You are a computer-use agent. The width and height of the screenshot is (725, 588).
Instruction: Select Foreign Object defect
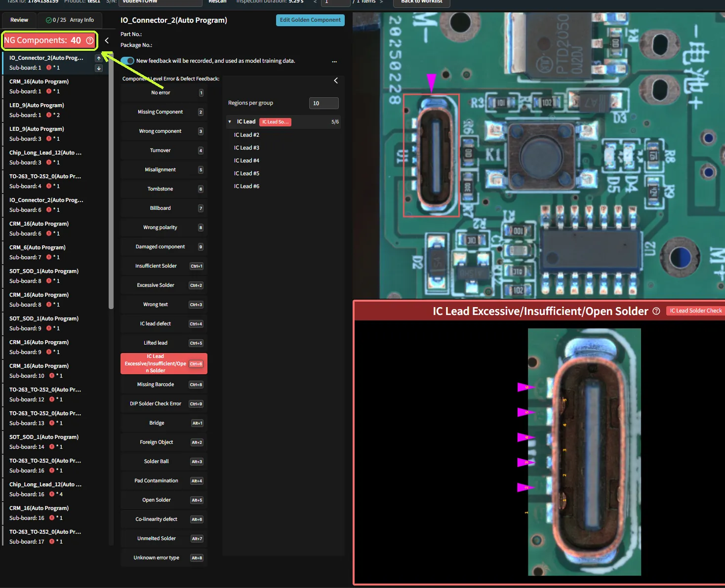coord(164,442)
